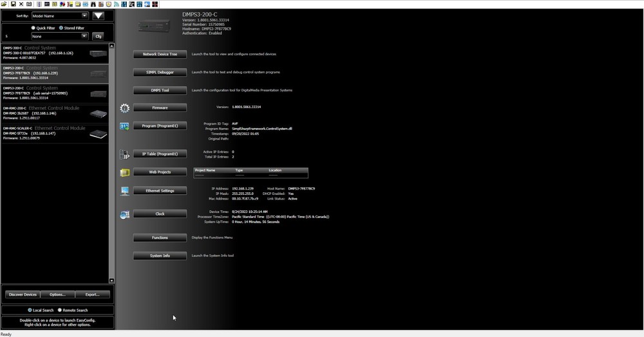Click the DMPS3-200-C device image at top
The height and width of the screenshot is (337, 644).
pos(154,26)
